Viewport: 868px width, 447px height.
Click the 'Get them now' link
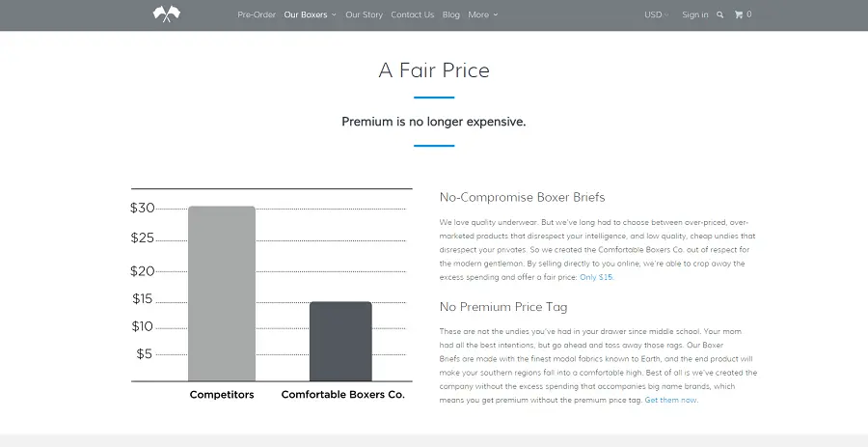point(671,400)
